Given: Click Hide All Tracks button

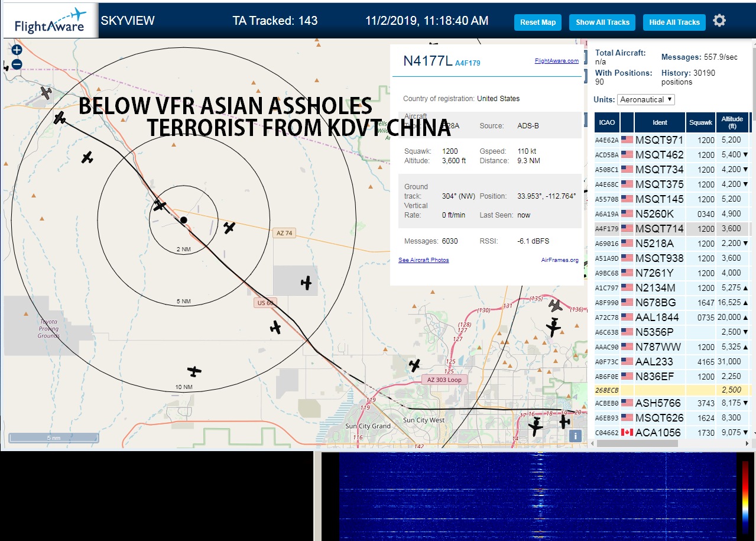Looking at the screenshot, I should [674, 22].
